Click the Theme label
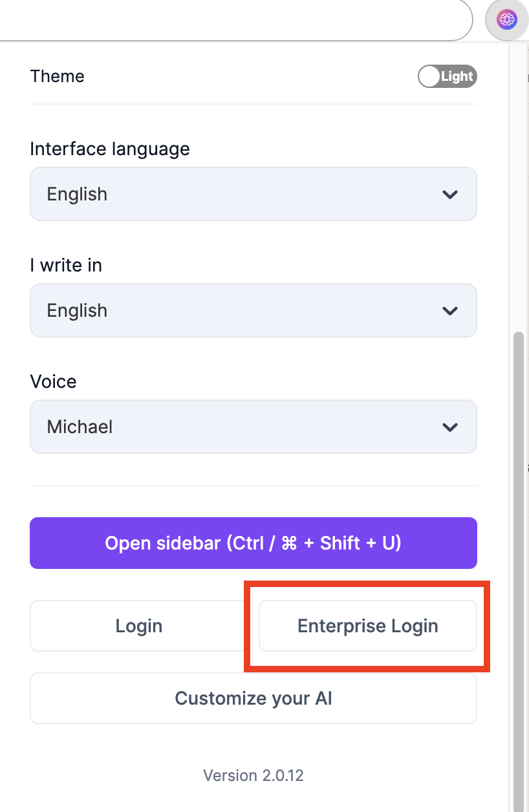Viewport: 529px width, 812px height. point(57,76)
